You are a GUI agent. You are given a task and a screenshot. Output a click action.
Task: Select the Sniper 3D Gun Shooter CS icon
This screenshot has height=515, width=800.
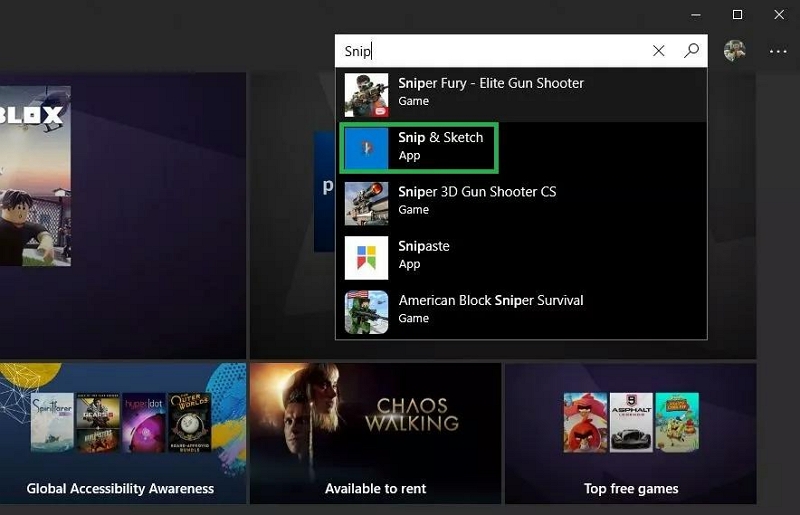tap(366, 204)
